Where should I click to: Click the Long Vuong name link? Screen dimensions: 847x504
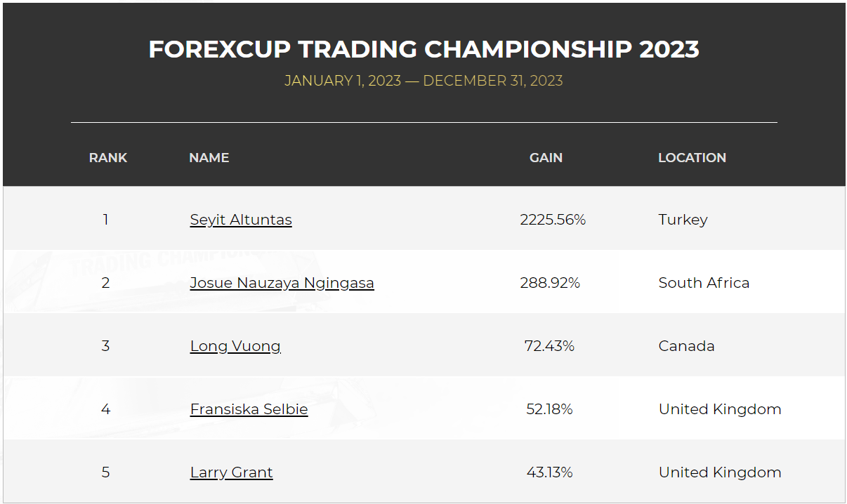235,346
